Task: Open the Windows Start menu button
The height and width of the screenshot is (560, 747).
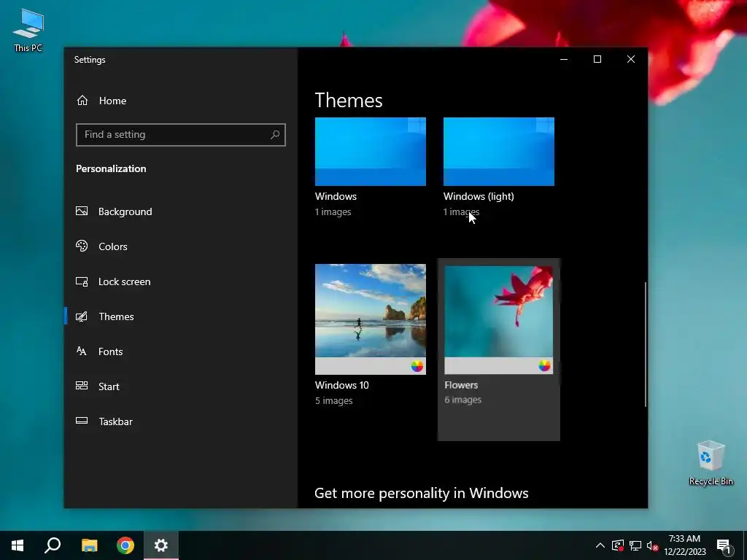Action: click(x=18, y=545)
